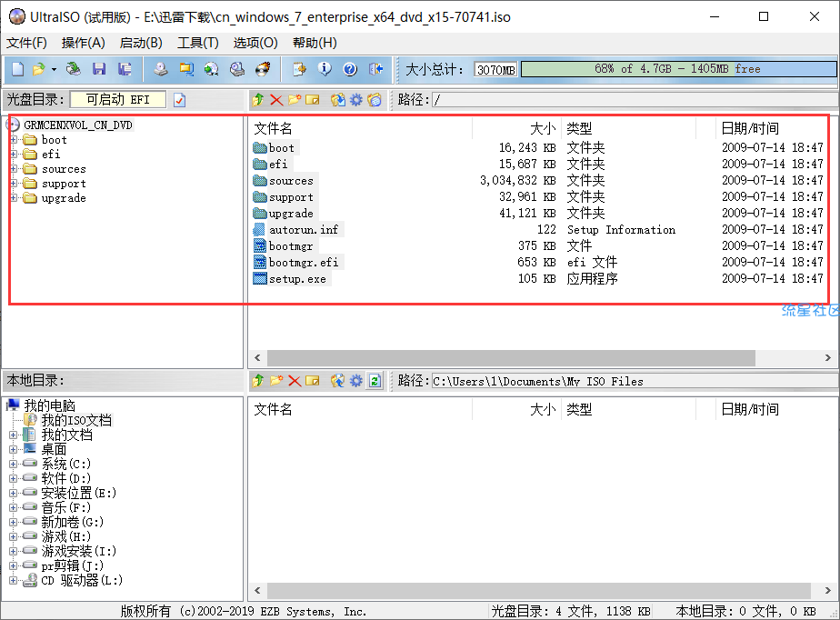Expand the CD 驱动器(L:) node

(14, 580)
